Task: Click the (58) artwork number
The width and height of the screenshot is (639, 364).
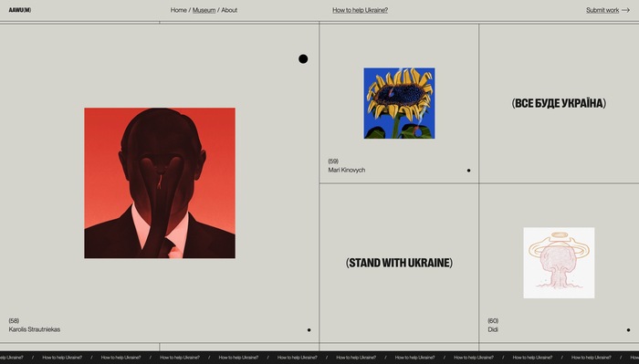Action: (14, 320)
